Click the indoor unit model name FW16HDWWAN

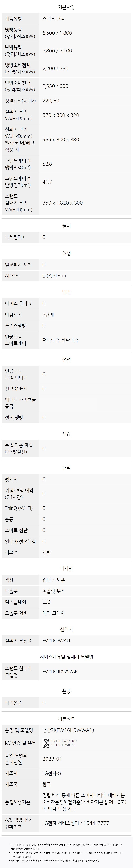click(x=60, y=672)
